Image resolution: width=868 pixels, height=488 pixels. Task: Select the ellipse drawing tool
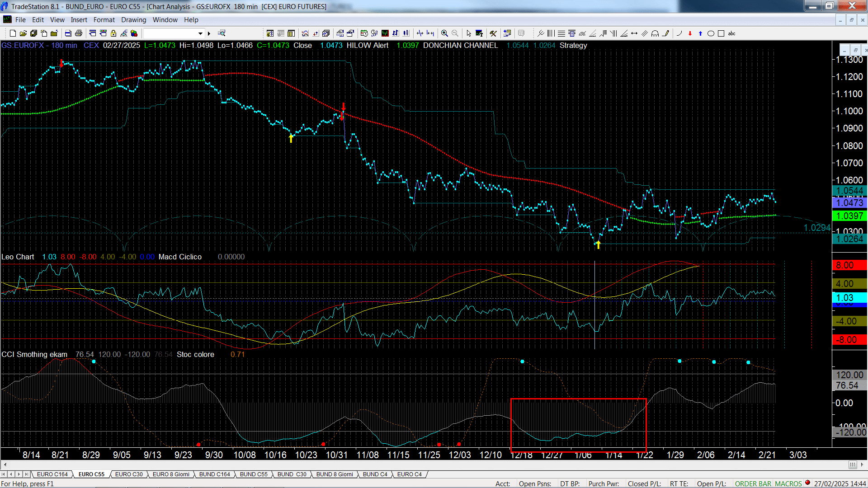coord(711,33)
